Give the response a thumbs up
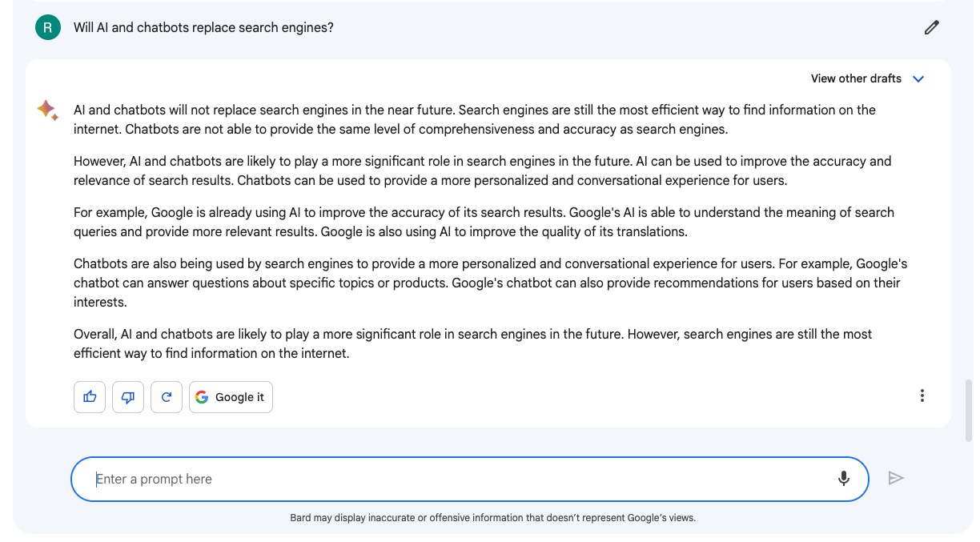Image resolution: width=980 pixels, height=542 pixels. pyautogui.click(x=90, y=397)
